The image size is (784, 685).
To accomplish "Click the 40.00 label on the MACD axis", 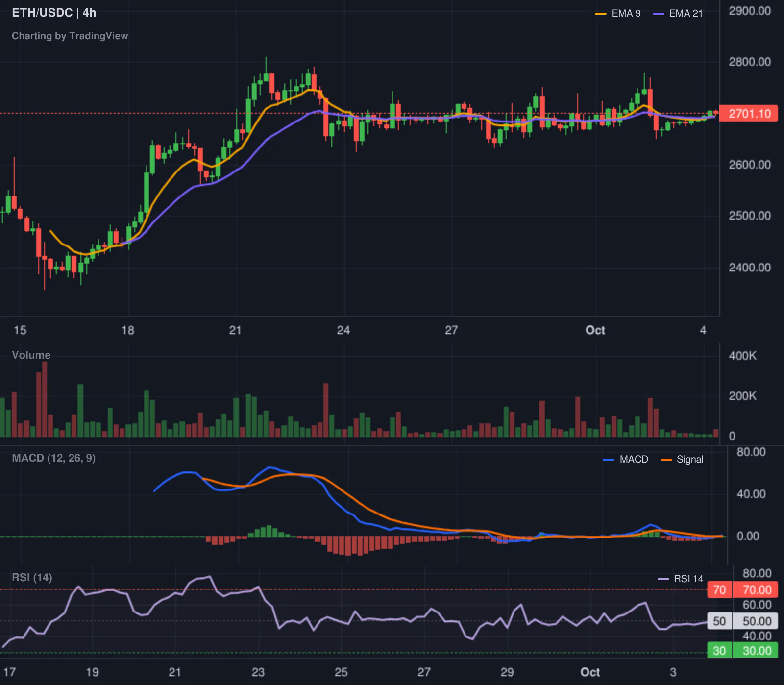I will [751, 494].
